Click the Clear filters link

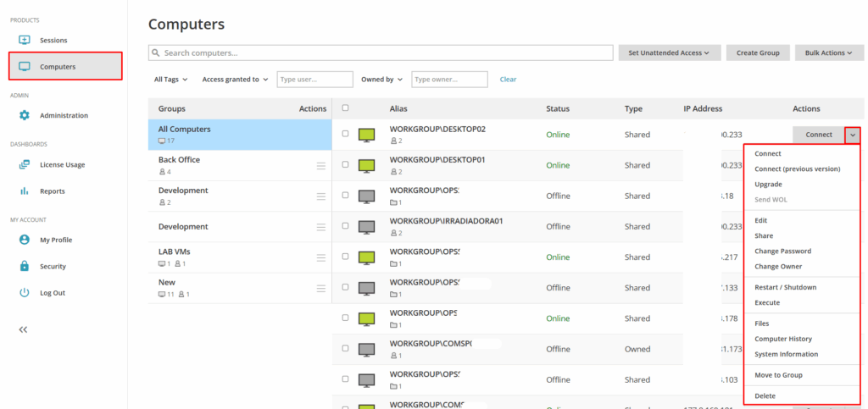point(508,80)
